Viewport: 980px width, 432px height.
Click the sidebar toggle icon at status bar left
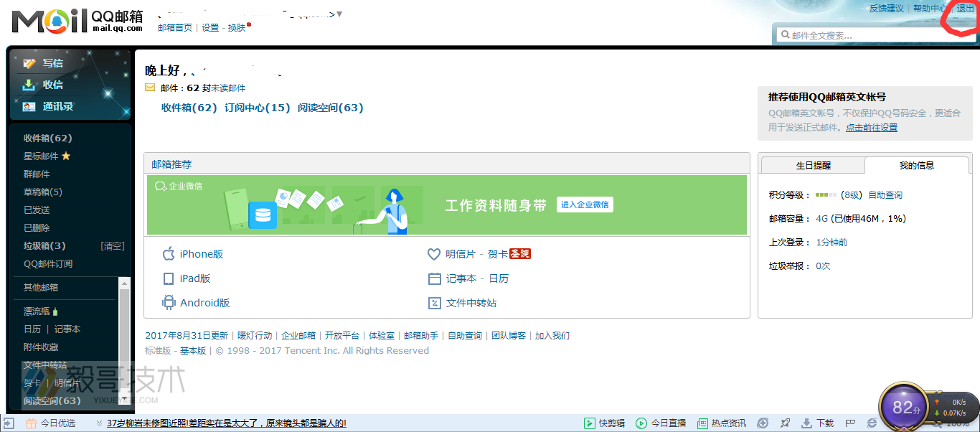tap(9, 423)
